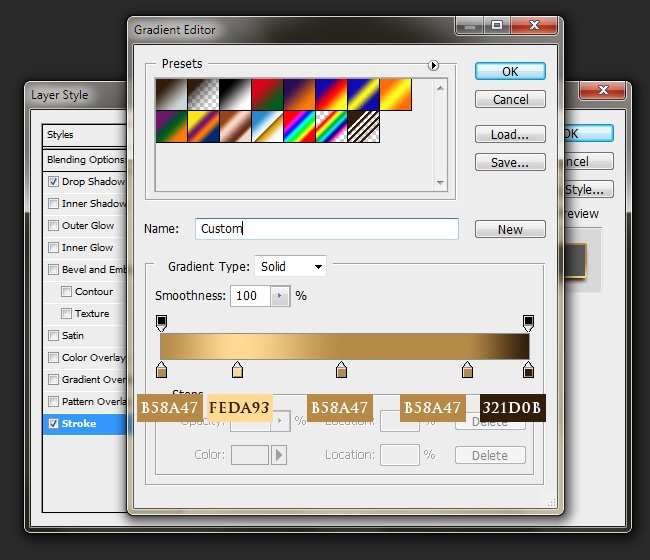Toggle the Drop Shadow checkbox
Viewport: 650px width, 560px height.
coord(53,182)
